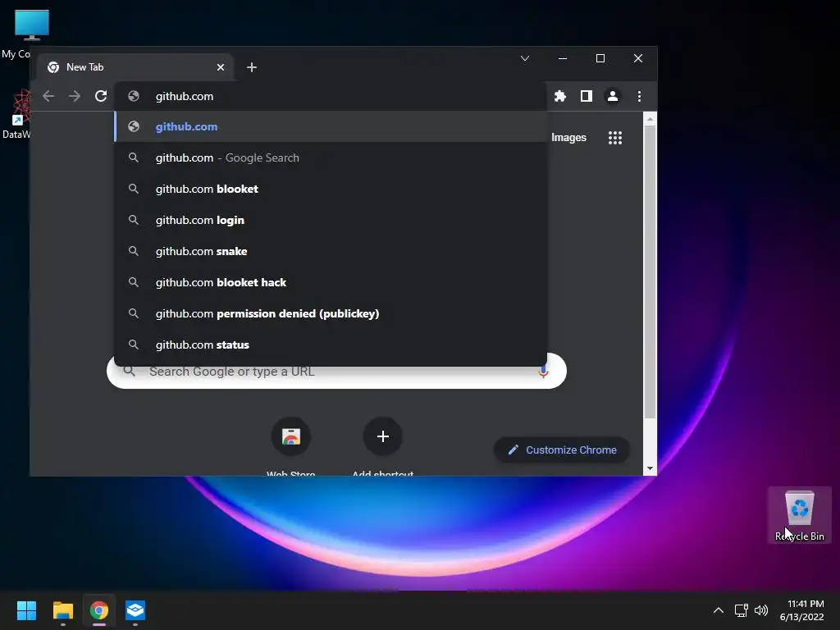840x630 pixels.
Task: Select 'github.com blooket' suggestion
Action: (x=331, y=189)
